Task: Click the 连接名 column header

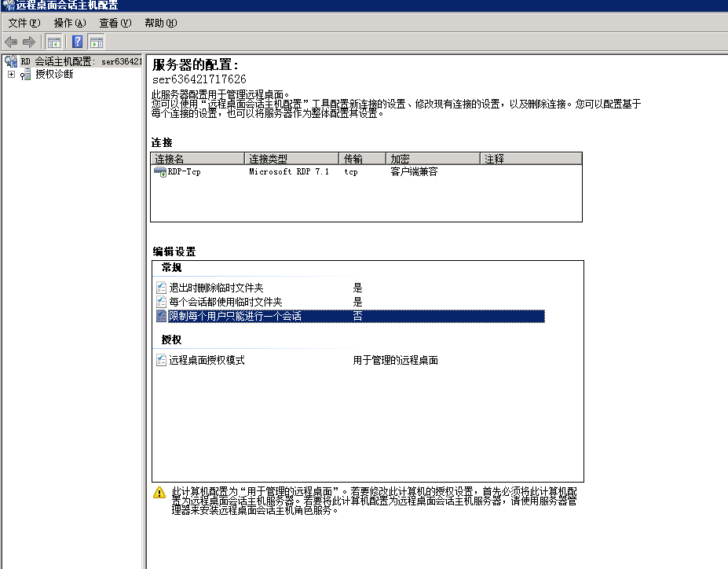Action: pyautogui.click(x=198, y=159)
